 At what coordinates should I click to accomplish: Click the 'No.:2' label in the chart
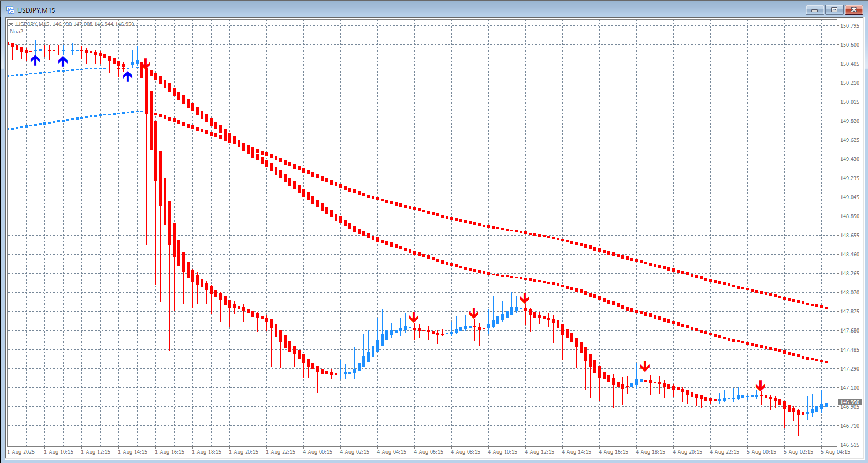point(16,31)
